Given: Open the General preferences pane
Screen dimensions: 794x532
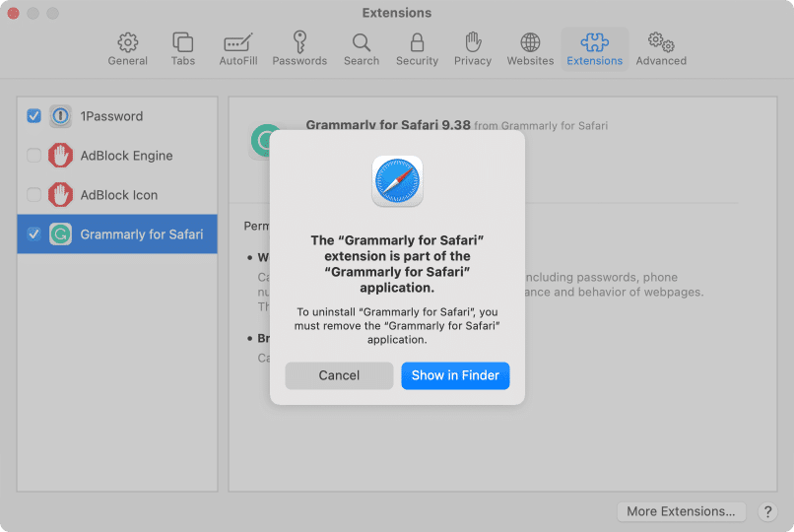Looking at the screenshot, I should click(128, 49).
